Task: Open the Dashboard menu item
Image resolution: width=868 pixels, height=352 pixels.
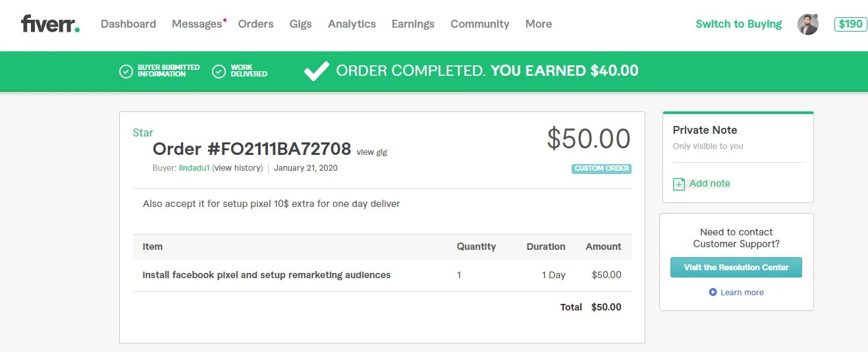Action: (128, 24)
